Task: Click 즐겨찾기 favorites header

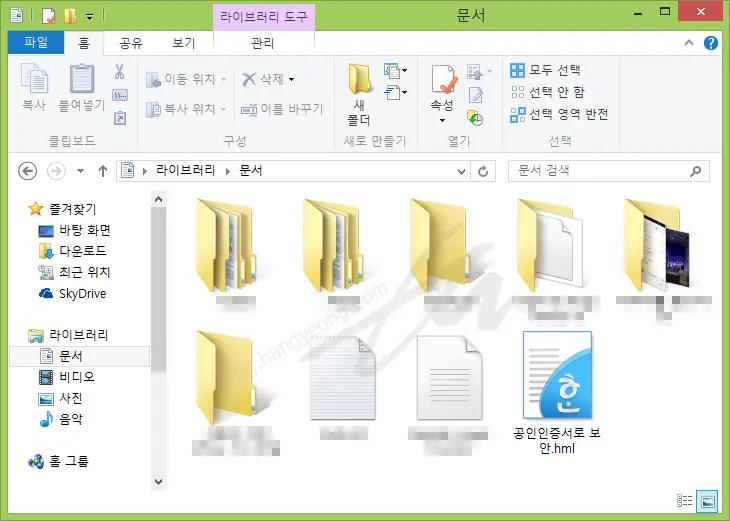Action: pyautogui.click(x=62, y=209)
